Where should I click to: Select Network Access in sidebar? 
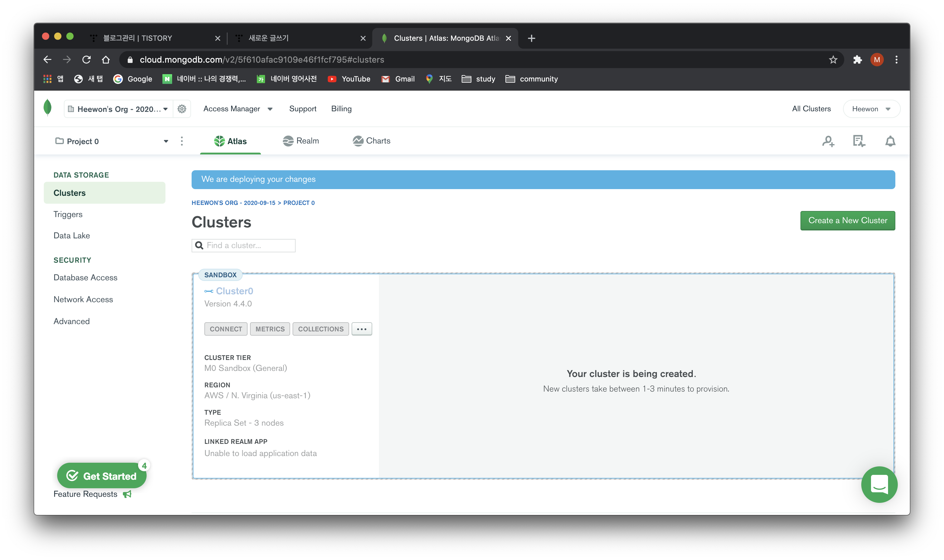[x=83, y=299]
